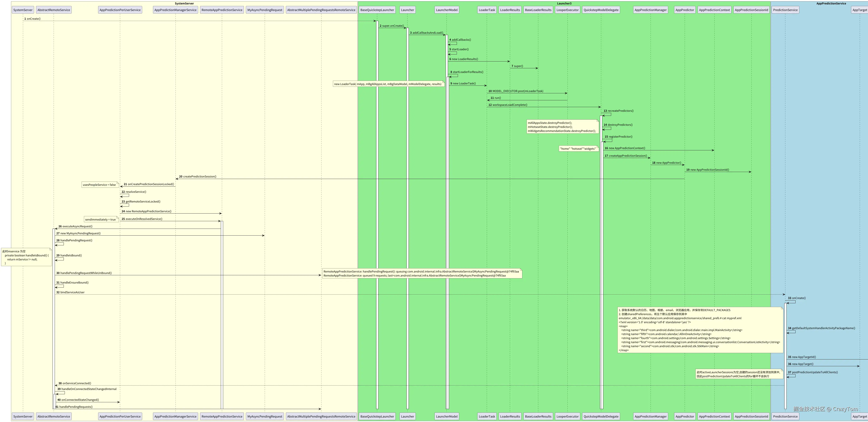Image resolution: width=868 pixels, height=422 pixels.
Task: Select the LauncherModel participant label
Action: [x=447, y=10]
